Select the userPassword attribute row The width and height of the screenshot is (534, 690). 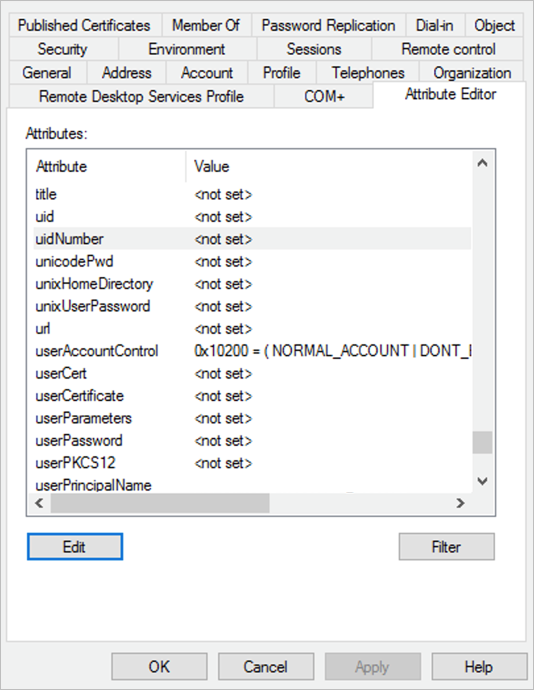click(x=252, y=440)
